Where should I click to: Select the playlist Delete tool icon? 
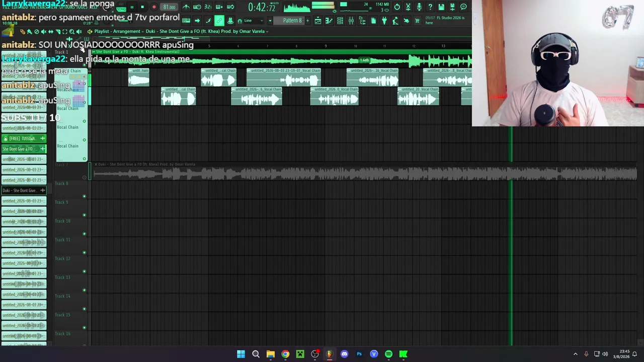coord(36,32)
